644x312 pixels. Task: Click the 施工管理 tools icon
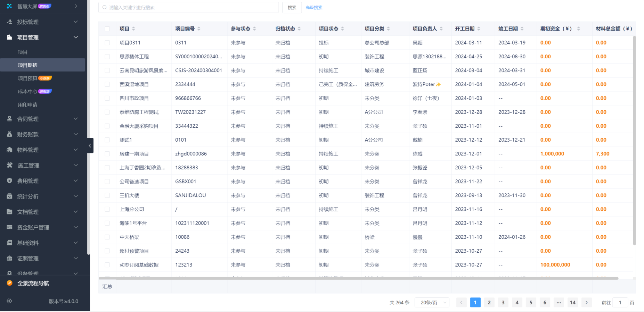click(x=9, y=165)
